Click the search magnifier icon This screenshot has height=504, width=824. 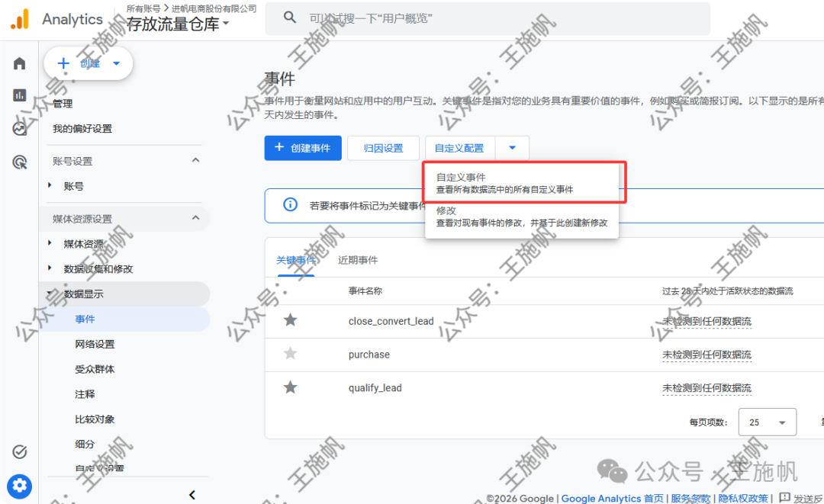coord(290,18)
